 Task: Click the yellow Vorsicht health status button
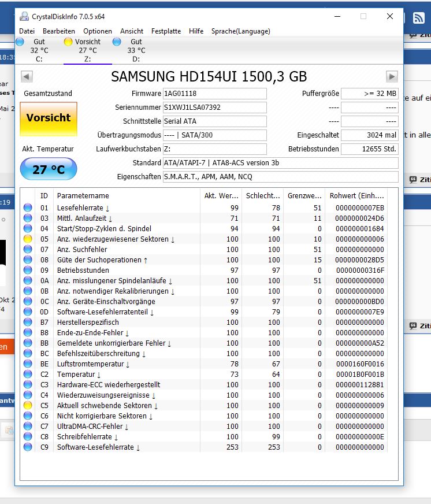coord(49,119)
